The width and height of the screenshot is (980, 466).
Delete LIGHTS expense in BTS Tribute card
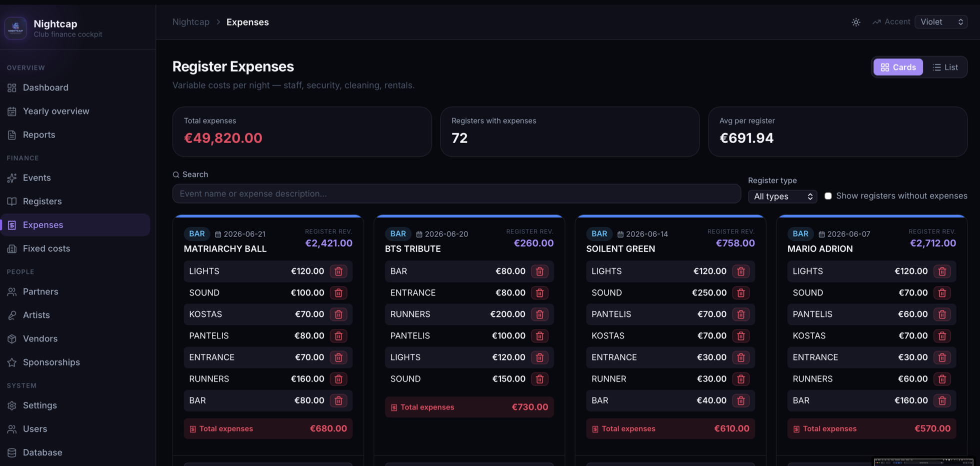pyautogui.click(x=539, y=357)
